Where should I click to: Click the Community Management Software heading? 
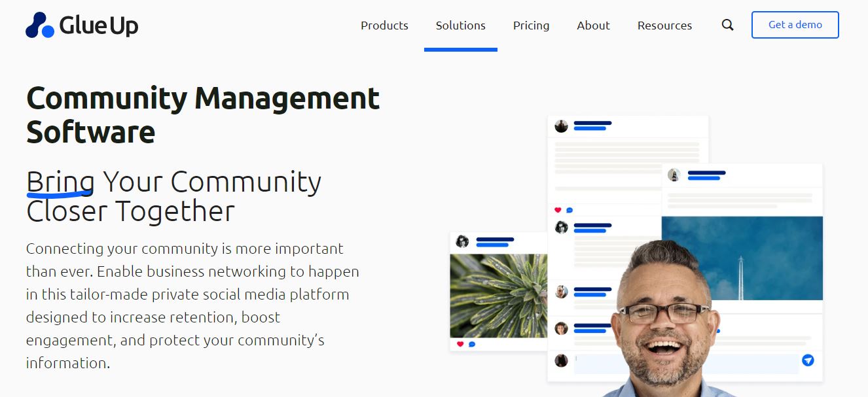coord(203,115)
